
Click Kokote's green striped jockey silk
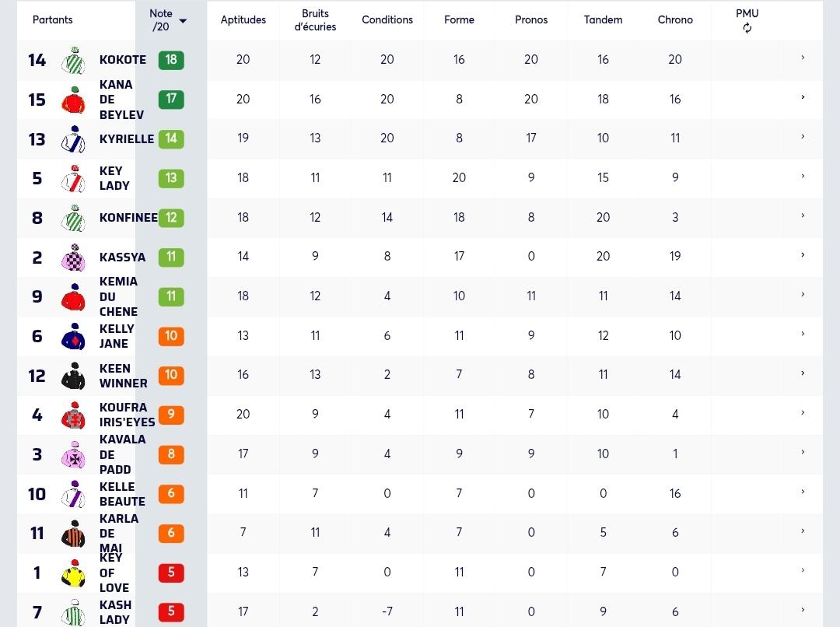[73, 60]
